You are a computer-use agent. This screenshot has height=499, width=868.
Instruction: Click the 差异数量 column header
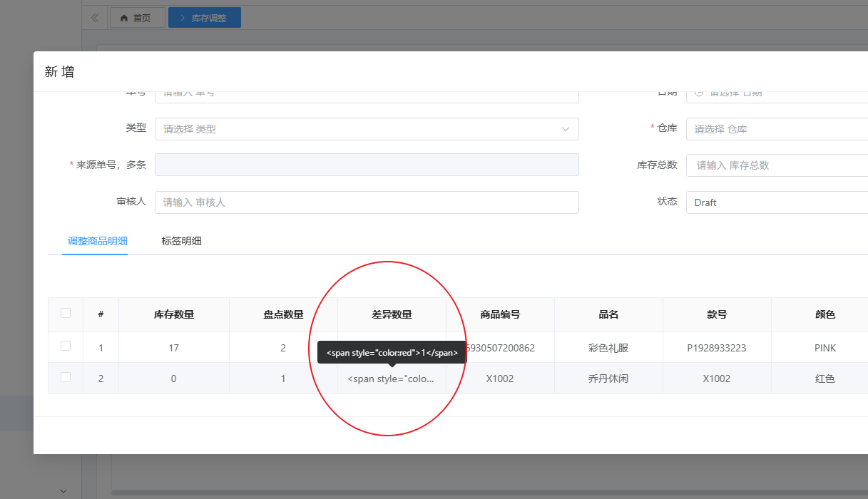(x=392, y=314)
